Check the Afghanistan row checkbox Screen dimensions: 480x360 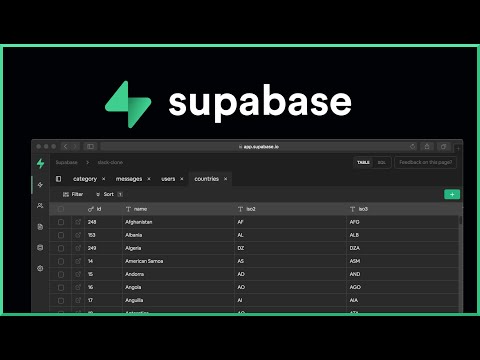pos(61,222)
